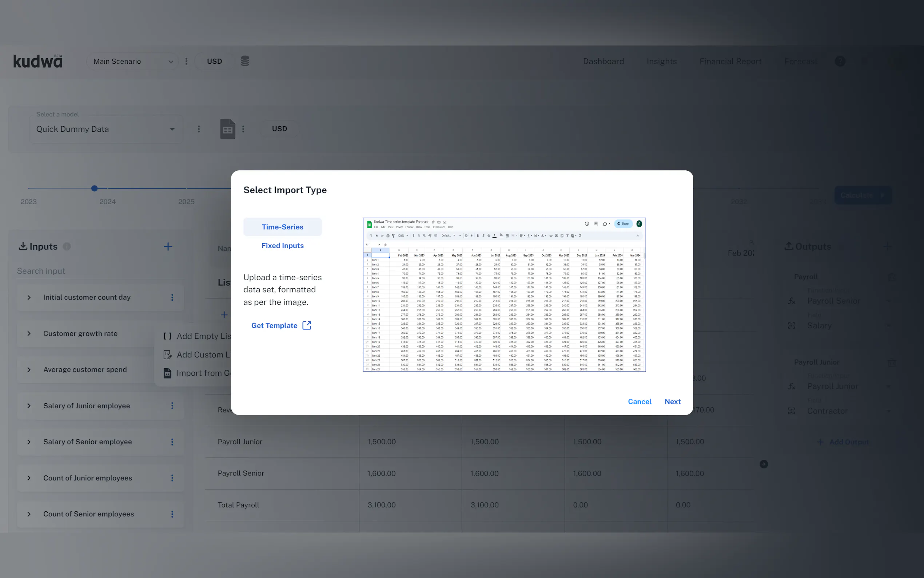Screen dimensions: 924x578
Task: Expand the Count of Junior employees input
Action: pyautogui.click(x=29, y=478)
